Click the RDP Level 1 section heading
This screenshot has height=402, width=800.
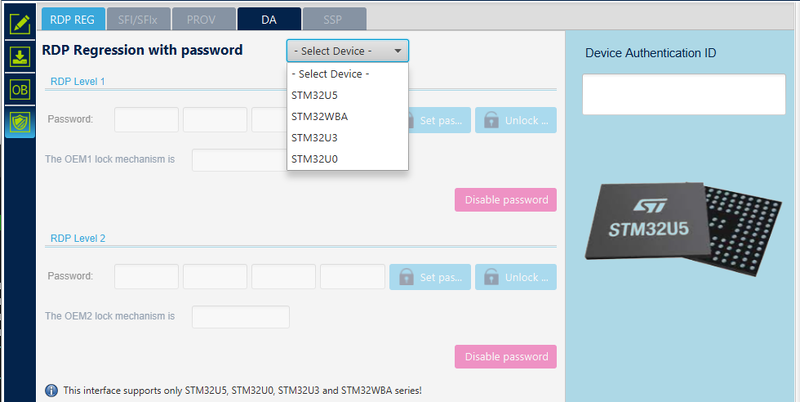click(78, 82)
